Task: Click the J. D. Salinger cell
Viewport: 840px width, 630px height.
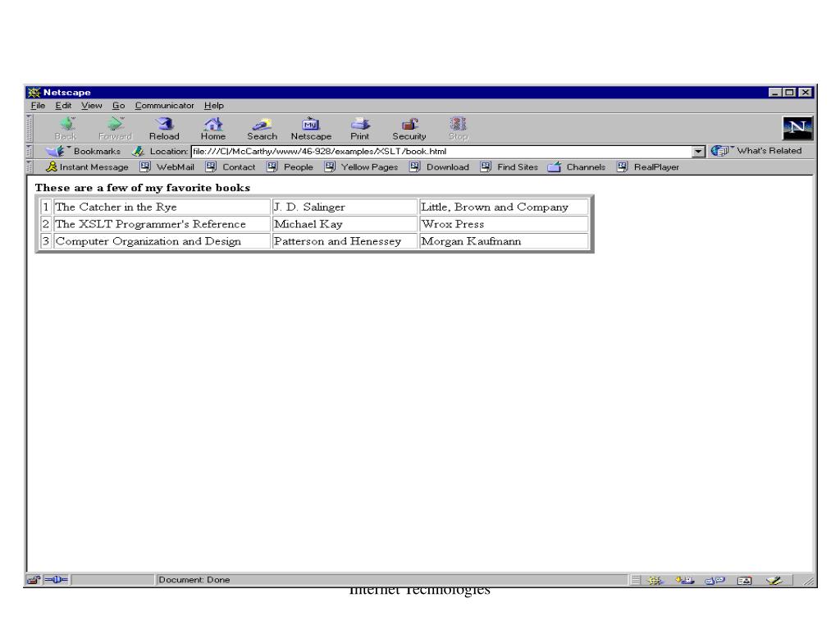Action: point(345,207)
